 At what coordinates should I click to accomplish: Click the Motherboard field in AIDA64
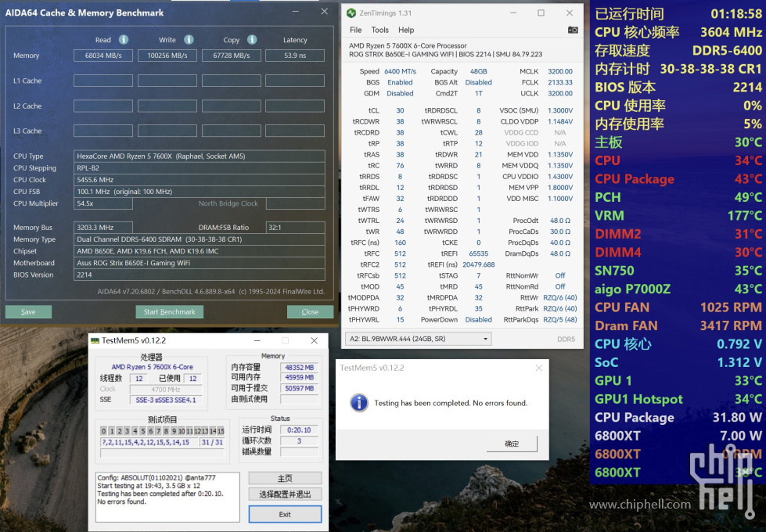(x=200, y=263)
